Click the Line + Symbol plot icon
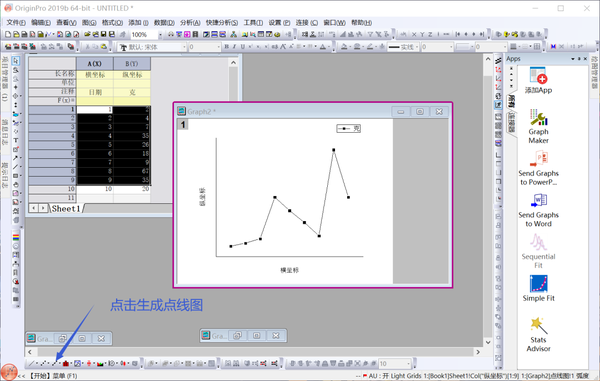600x381 pixels. (55, 363)
